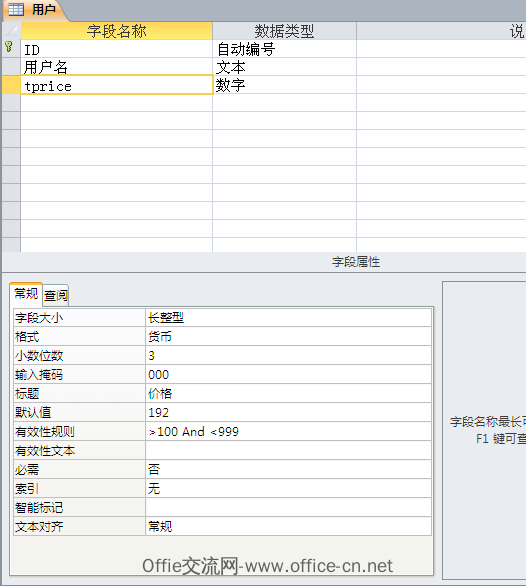Click the empty 有效性文本 field
This screenshot has height=586, width=526.
pyautogui.click(x=288, y=451)
